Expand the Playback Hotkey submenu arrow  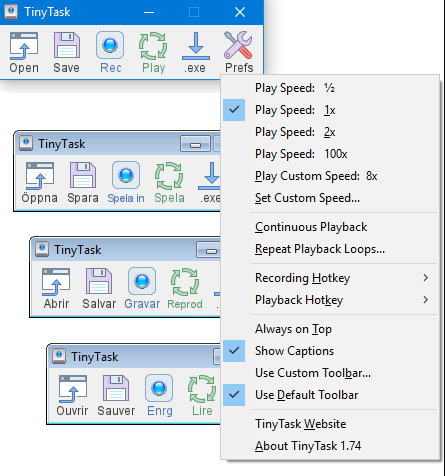[426, 300]
